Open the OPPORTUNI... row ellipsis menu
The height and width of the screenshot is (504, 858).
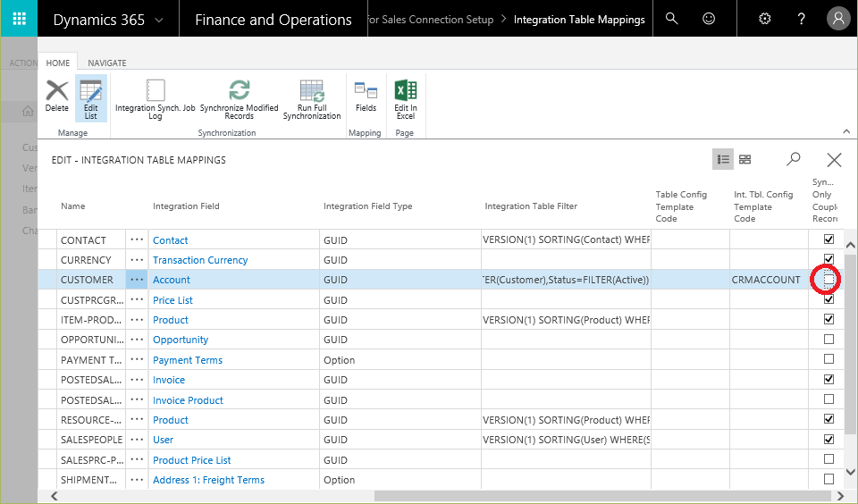pos(137,340)
